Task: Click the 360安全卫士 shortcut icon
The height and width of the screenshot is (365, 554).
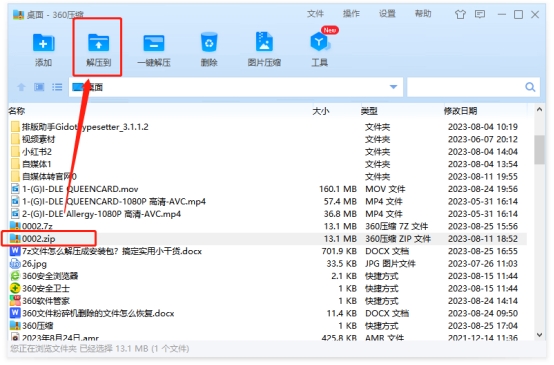Action: pyautogui.click(x=15, y=288)
